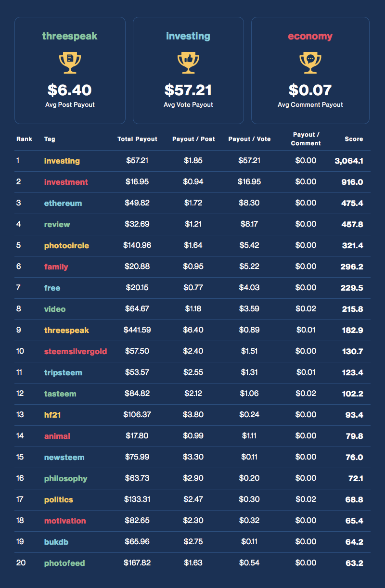The width and height of the screenshot is (385, 588).
Task: Click the philosophy tag in rank 16
Action: (x=66, y=478)
